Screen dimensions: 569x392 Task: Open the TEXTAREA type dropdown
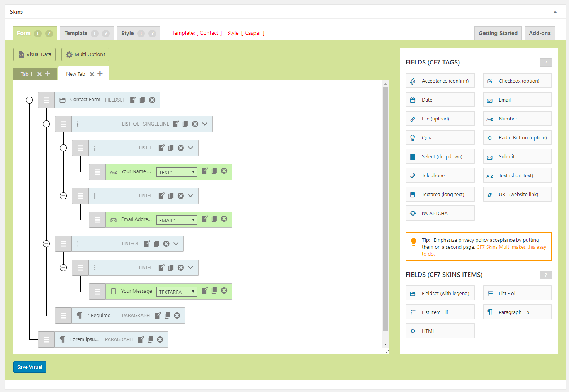click(x=177, y=292)
